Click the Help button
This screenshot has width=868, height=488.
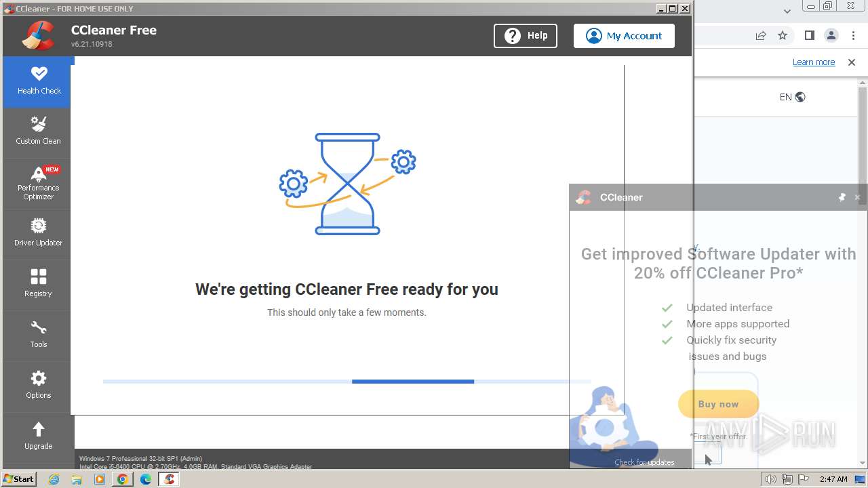[x=526, y=36]
